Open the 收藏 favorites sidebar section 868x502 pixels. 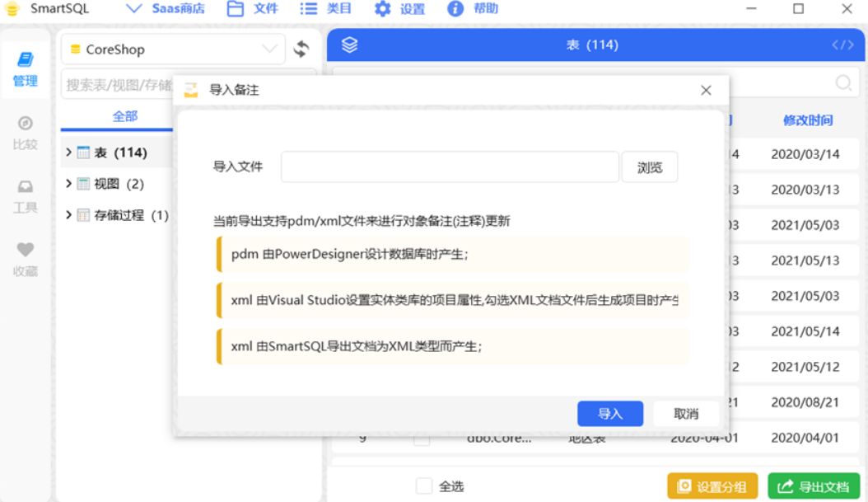[x=25, y=260]
